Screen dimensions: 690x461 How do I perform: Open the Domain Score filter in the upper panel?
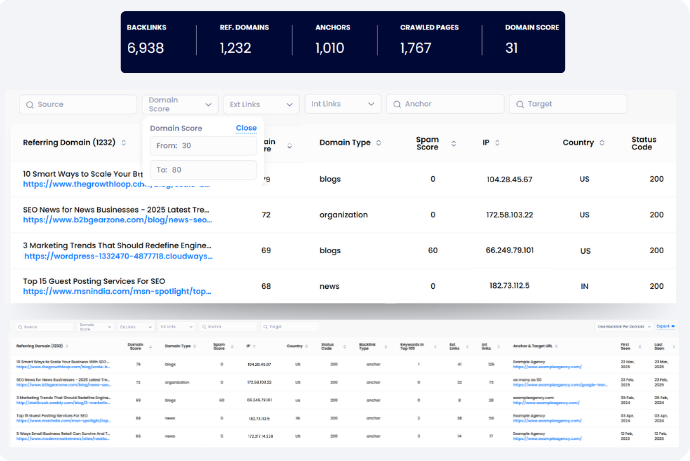180,104
